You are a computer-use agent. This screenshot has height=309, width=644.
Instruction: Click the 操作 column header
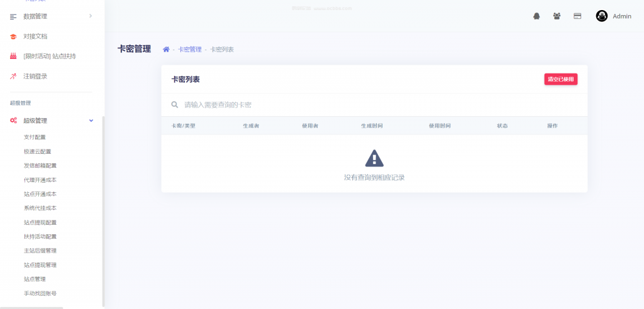552,126
